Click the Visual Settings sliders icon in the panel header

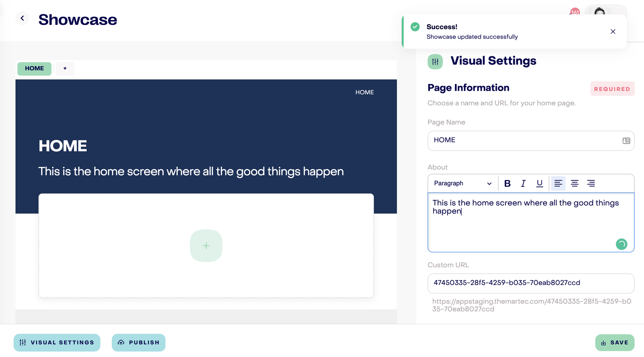pyautogui.click(x=435, y=61)
